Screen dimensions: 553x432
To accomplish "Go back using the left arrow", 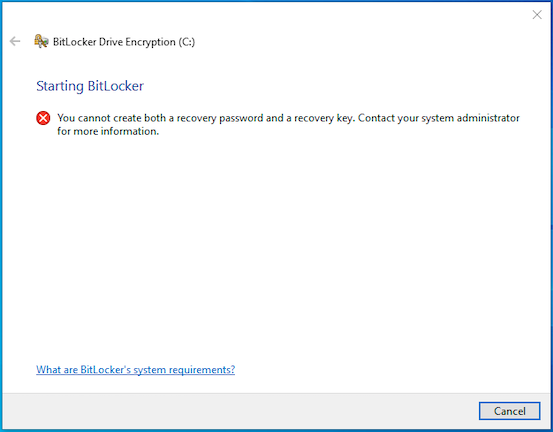I will 15,41.
